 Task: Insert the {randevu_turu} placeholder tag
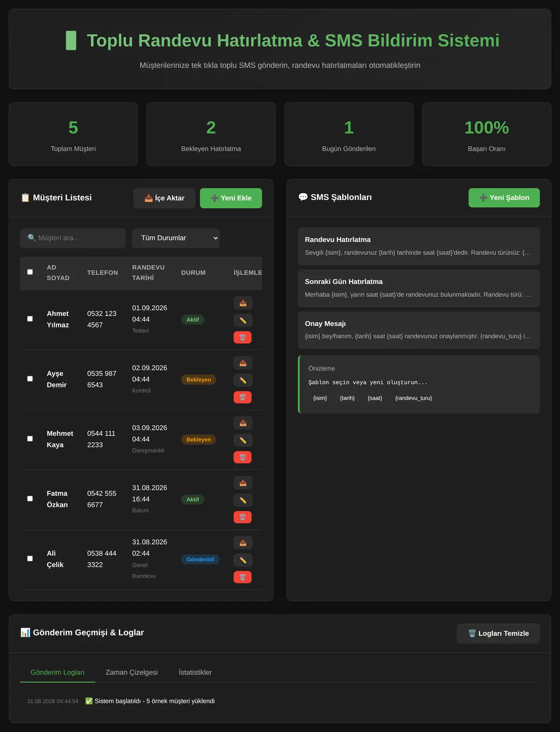click(413, 398)
